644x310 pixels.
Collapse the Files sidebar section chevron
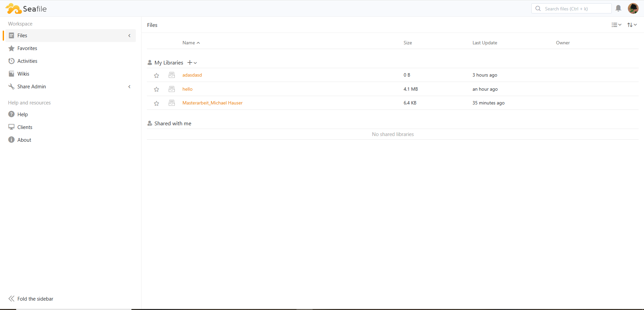[129, 36]
